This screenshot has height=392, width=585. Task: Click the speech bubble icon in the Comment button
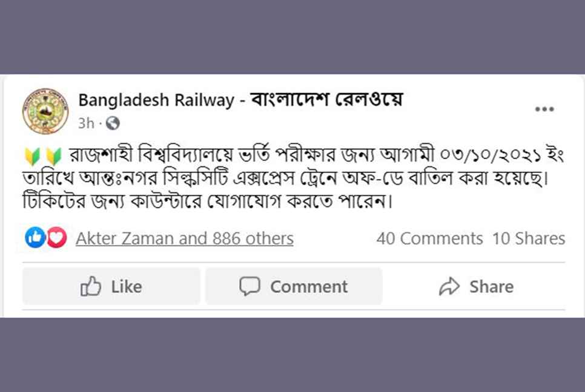(x=250, y=287)
